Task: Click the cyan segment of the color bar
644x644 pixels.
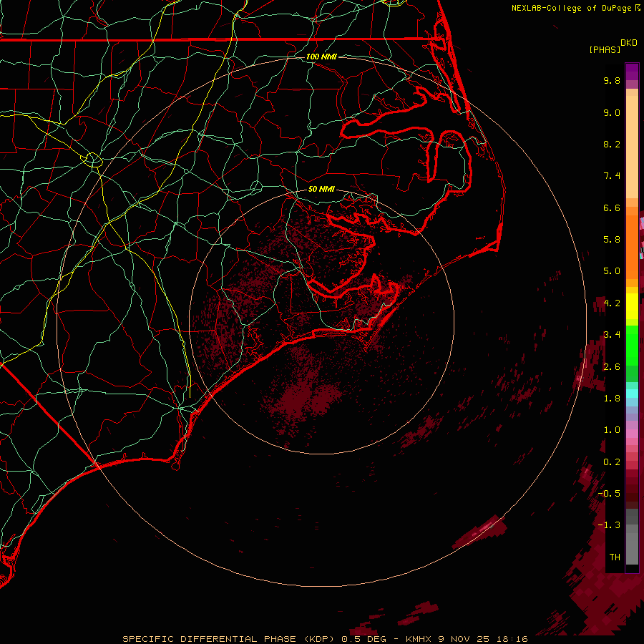Action: 632,394
